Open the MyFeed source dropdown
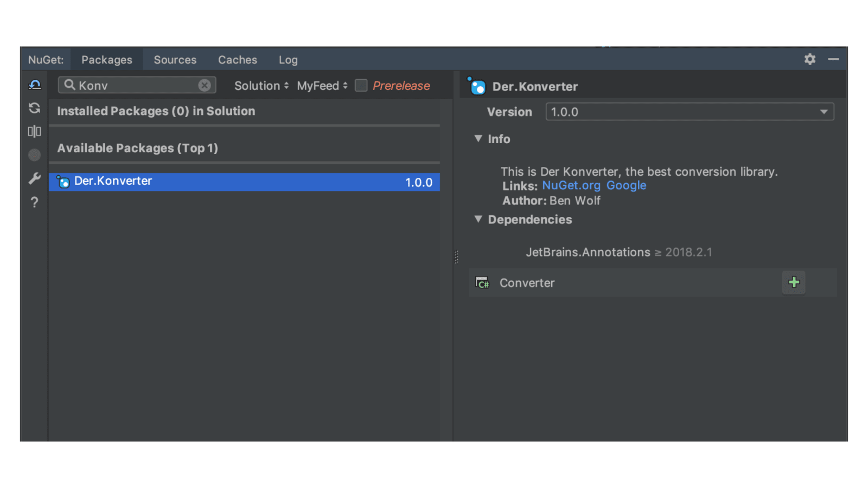This screenshot has width=868, height=488. point(322,86)
